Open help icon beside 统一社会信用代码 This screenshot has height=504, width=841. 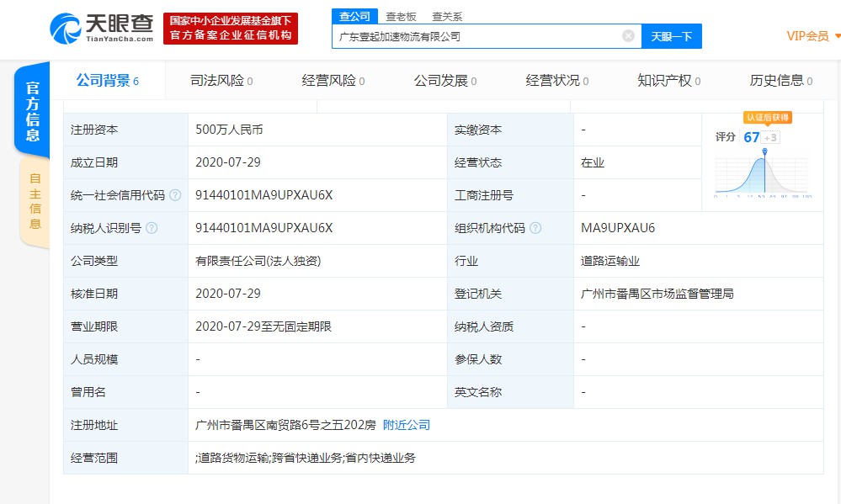(x=175, y=195)
